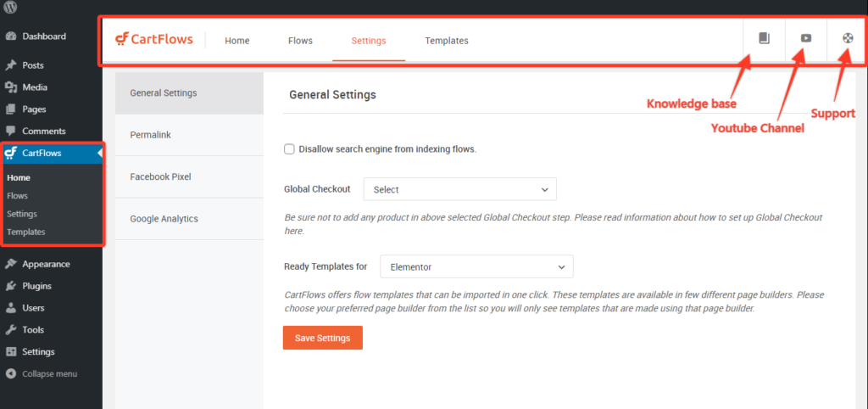The width and height of the screenshot is (868, 409).
Task: Open Plugins in WordPress sidebar
Action: [37, 286]
